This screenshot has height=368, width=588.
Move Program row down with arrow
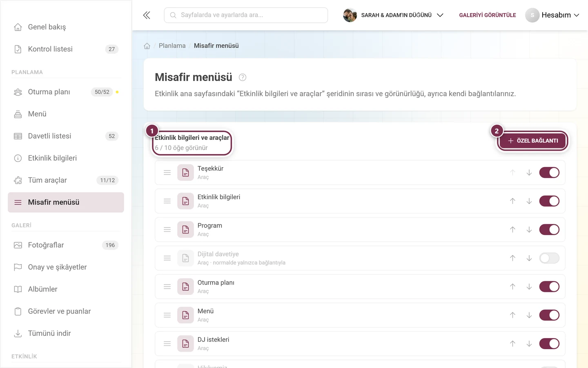point(529,230)
